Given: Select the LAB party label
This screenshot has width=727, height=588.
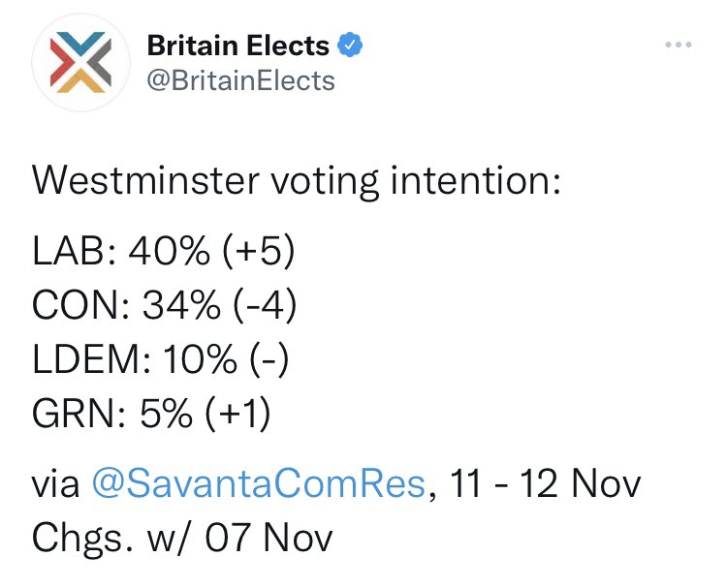Looking at the screenshot, I should pos(68,251).
